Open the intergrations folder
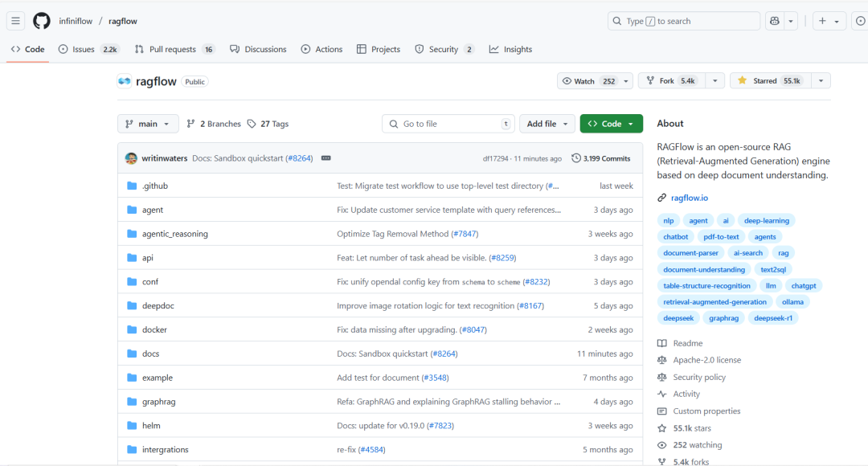This screenshot has width=868, height=466. pyautogui.click(x=165, y=449)
